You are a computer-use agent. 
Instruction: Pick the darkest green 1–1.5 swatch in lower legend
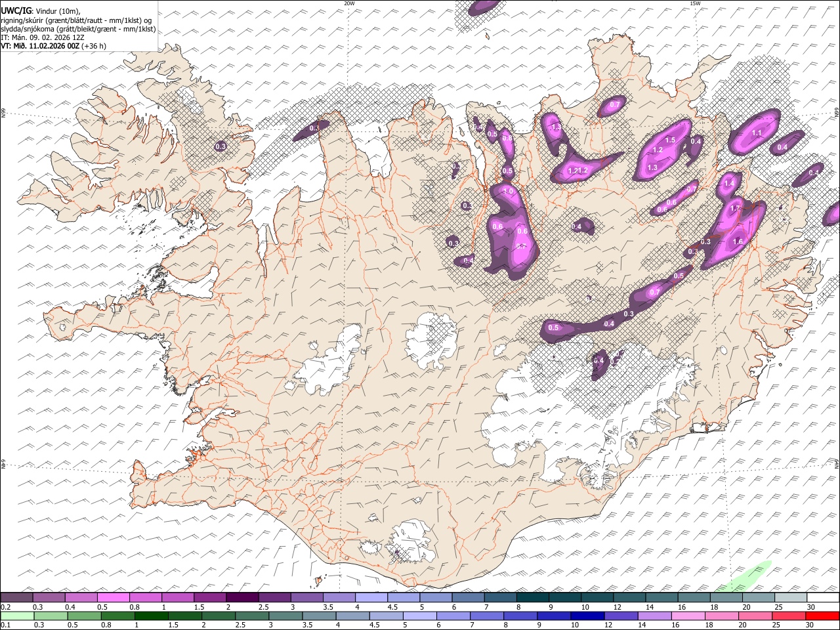point(152,616)
